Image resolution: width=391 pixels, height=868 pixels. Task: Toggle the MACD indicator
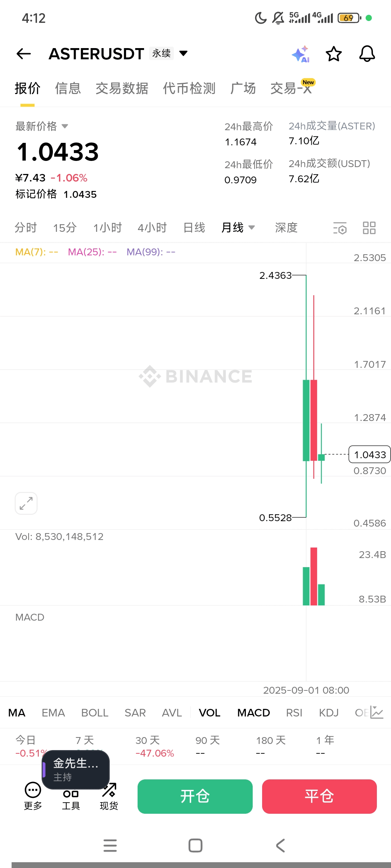[253, 713]
